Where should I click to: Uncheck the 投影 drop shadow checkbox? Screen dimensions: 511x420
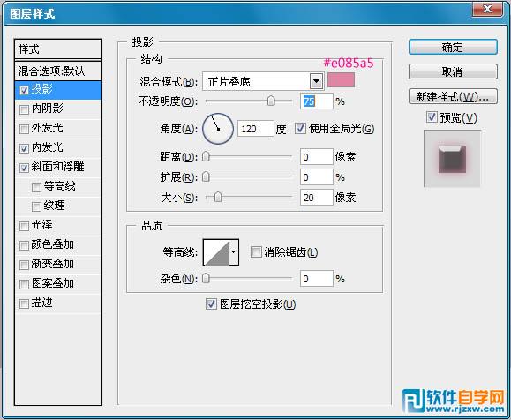(24, 90)
